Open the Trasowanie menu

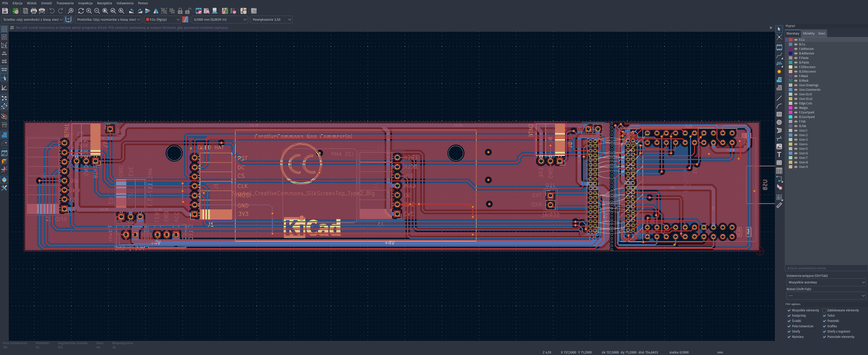coord(65,3)
